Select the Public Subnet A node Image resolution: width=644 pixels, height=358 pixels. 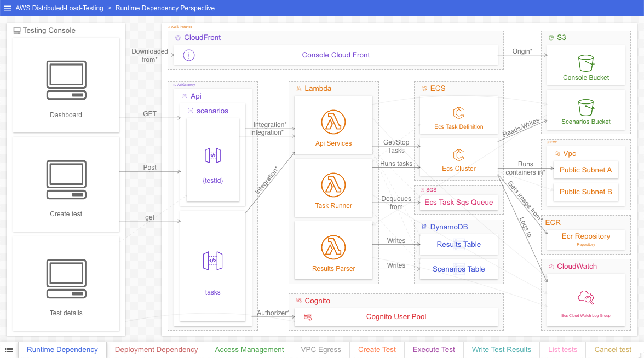pos(586,170)
